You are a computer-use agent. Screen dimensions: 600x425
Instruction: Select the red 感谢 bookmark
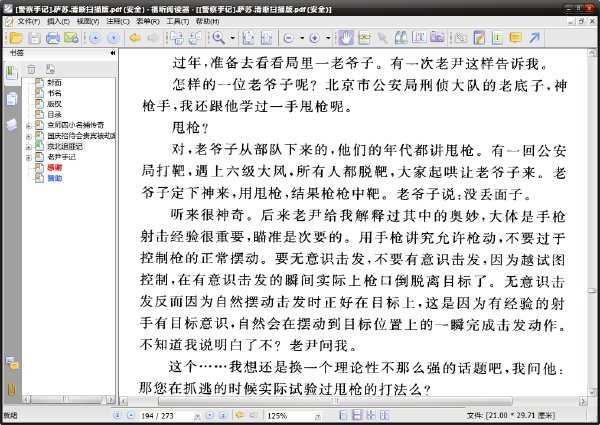[x=54, y=168]
